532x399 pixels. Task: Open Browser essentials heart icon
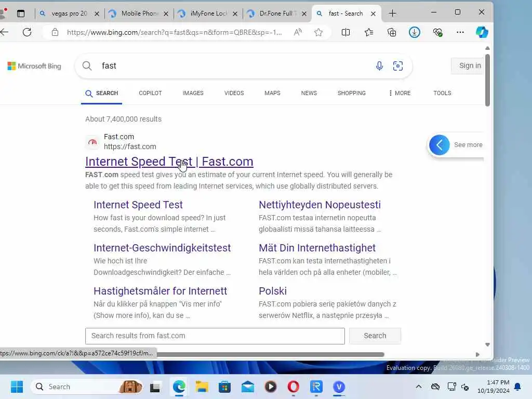coord(437,32)
